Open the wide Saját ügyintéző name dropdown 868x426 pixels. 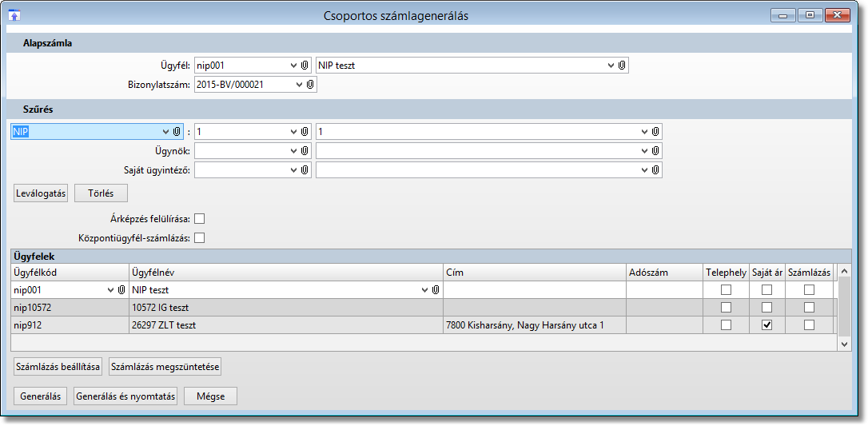click(644, 170)
